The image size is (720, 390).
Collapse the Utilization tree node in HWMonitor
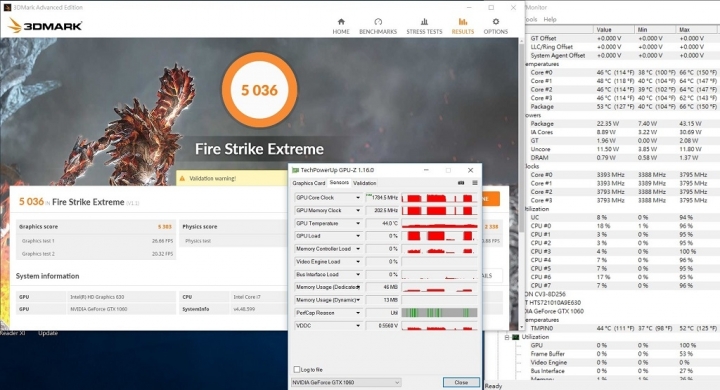point(507,337)
